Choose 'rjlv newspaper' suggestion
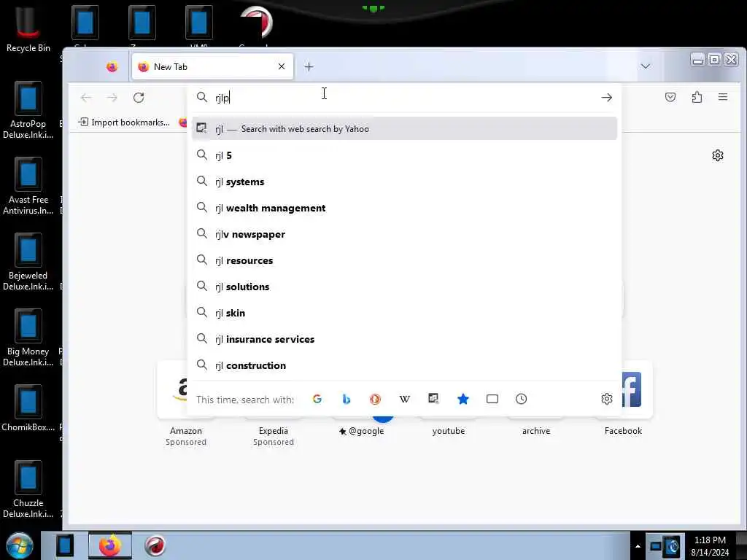Screen dimensions: 747x560 pos(404,234)
